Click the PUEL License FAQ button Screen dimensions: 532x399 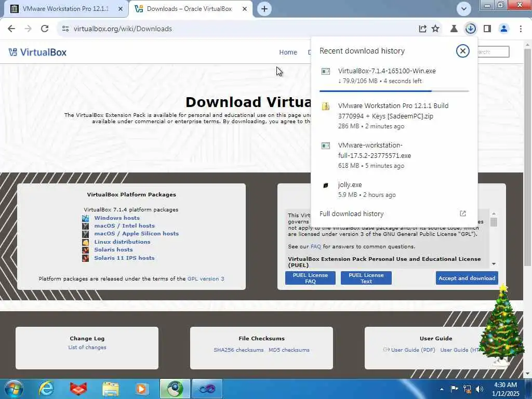[x=310, y=278]
